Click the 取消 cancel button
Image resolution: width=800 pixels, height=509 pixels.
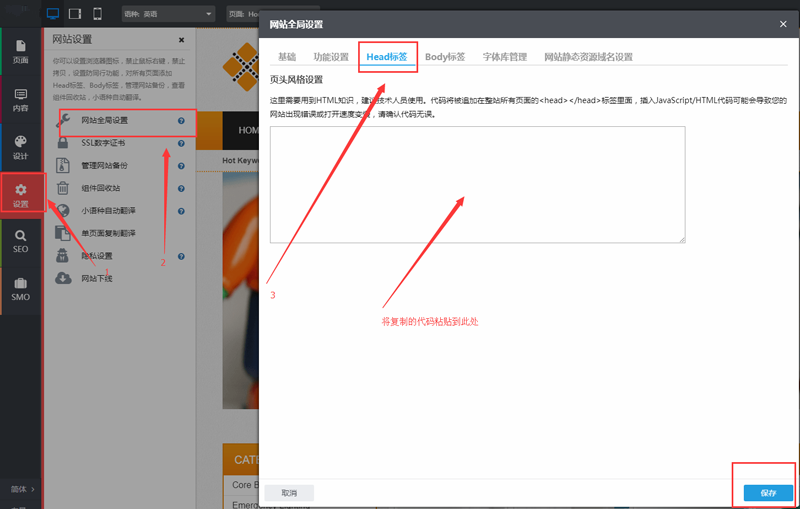click(x=289, y=493)
